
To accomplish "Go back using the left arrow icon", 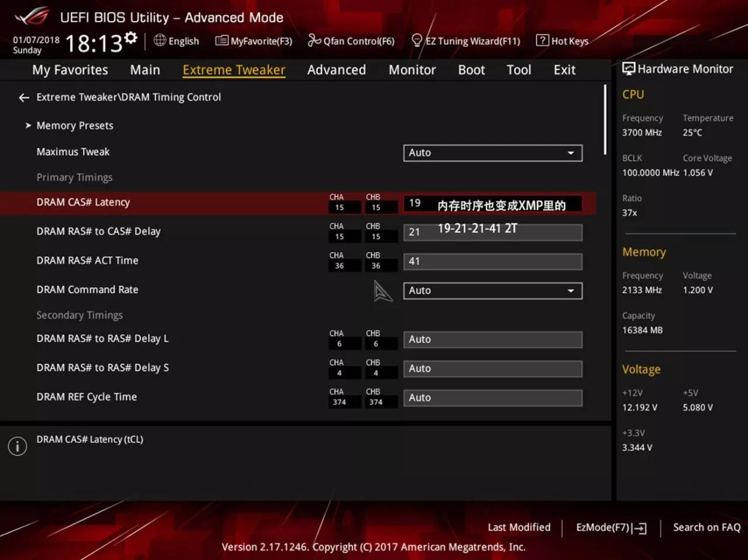I will pos(24,98).
